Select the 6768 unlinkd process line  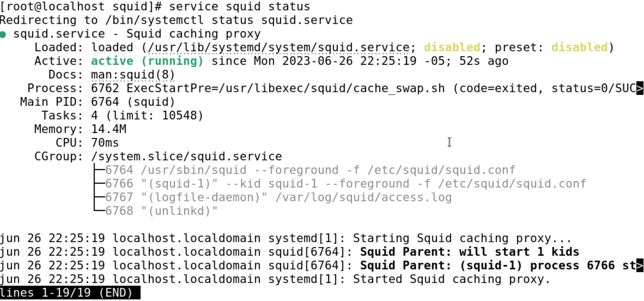[161, 211]
